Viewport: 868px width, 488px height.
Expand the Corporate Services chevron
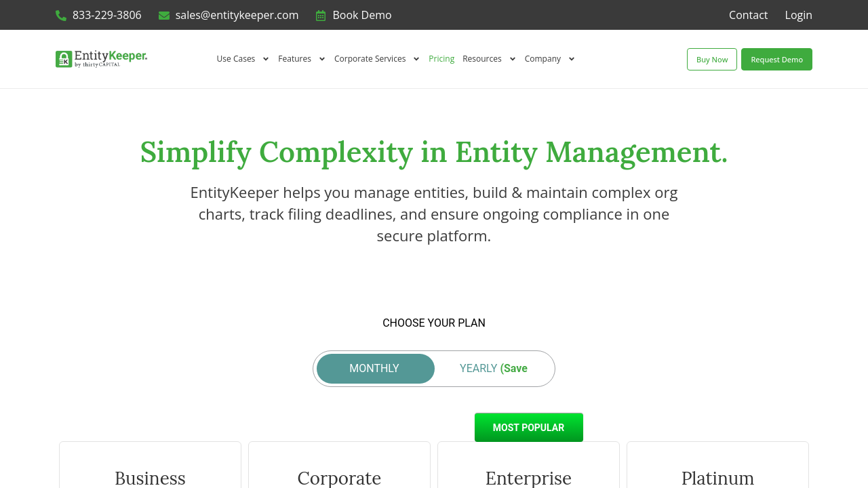click(x=416, y=59)
